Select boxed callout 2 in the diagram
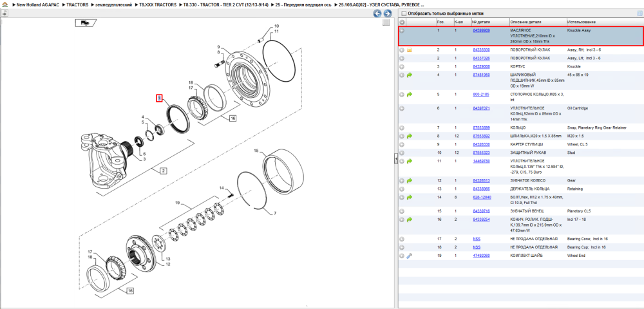 click(x=163, y=171)
